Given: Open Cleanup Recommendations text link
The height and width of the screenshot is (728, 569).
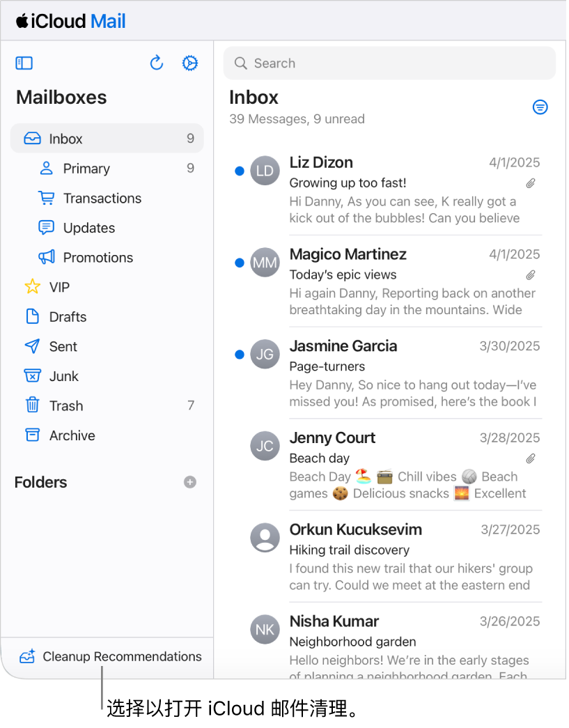Looking at the screenshot, I should [122, 656].
